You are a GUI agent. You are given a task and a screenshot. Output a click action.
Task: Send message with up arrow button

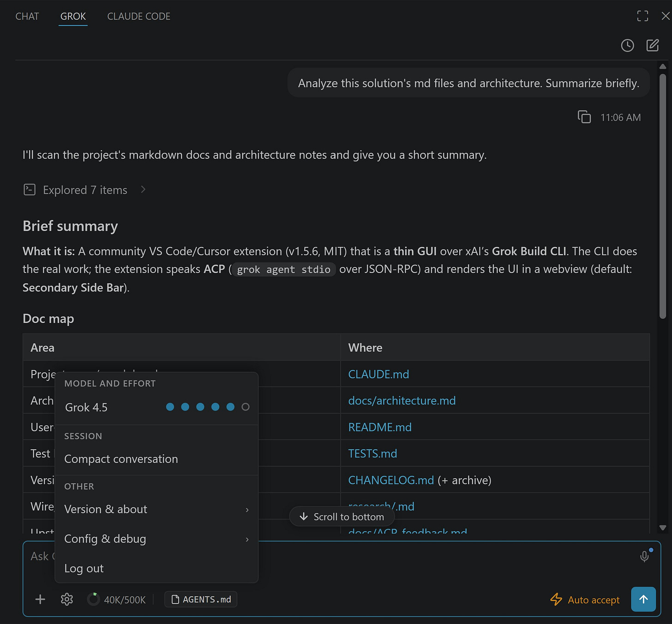click(x=643, y=599)
